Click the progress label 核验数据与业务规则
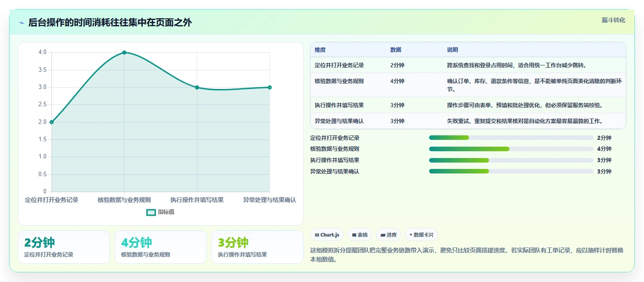 click(x=334, y=149)
